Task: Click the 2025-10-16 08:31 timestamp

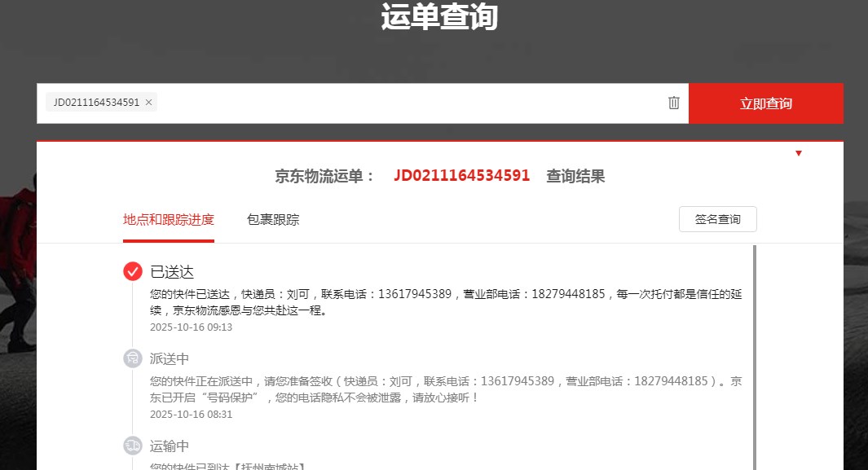Action: pos(192,415)
